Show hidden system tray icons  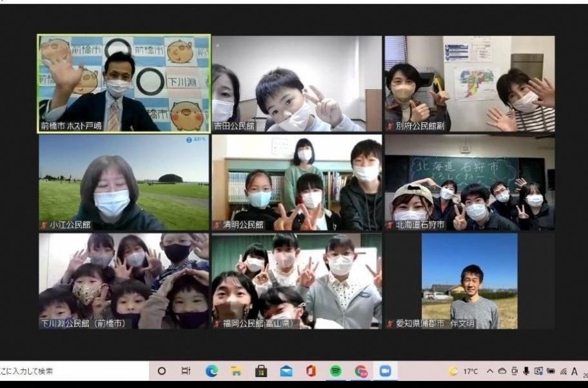click(490, 371)
